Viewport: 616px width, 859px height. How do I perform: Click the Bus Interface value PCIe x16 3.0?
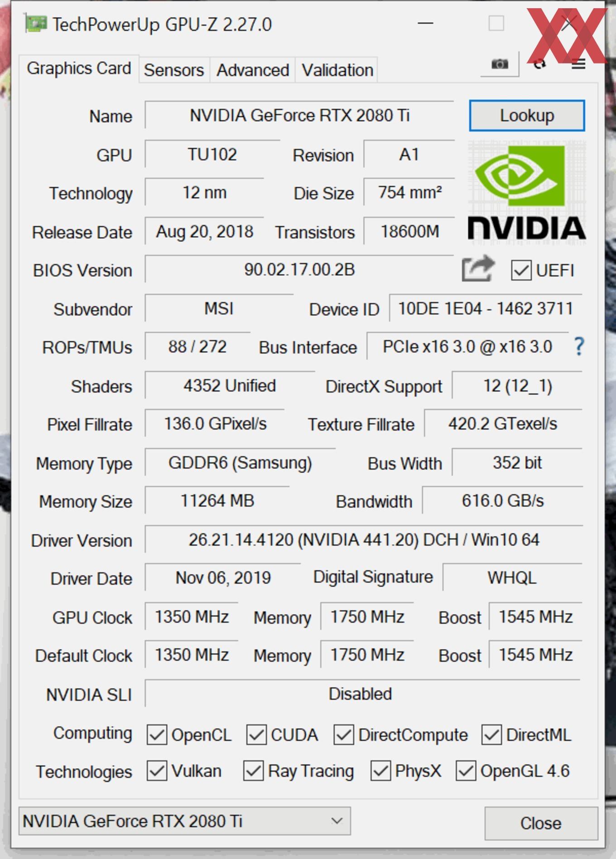coord(467,346)
